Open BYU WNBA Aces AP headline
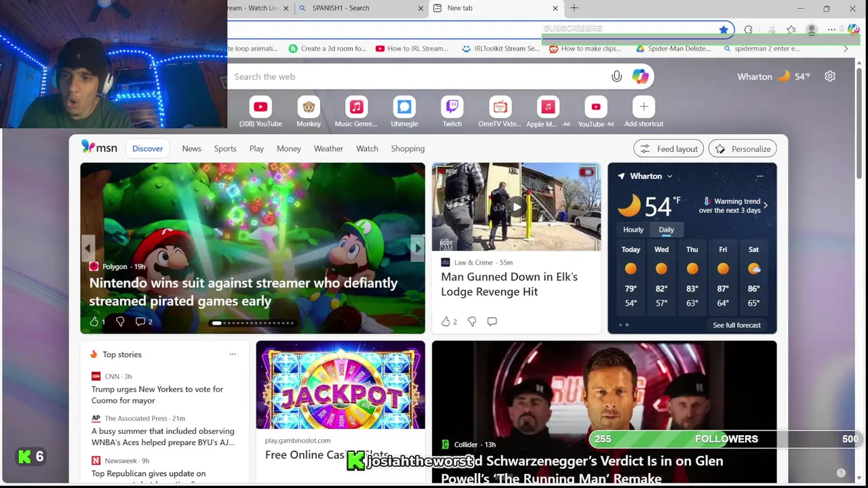 163,436
